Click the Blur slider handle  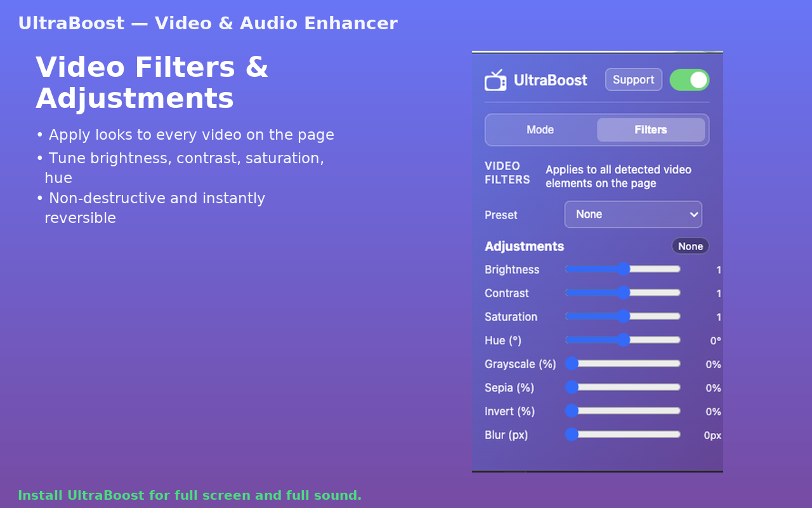click(572, 434)
